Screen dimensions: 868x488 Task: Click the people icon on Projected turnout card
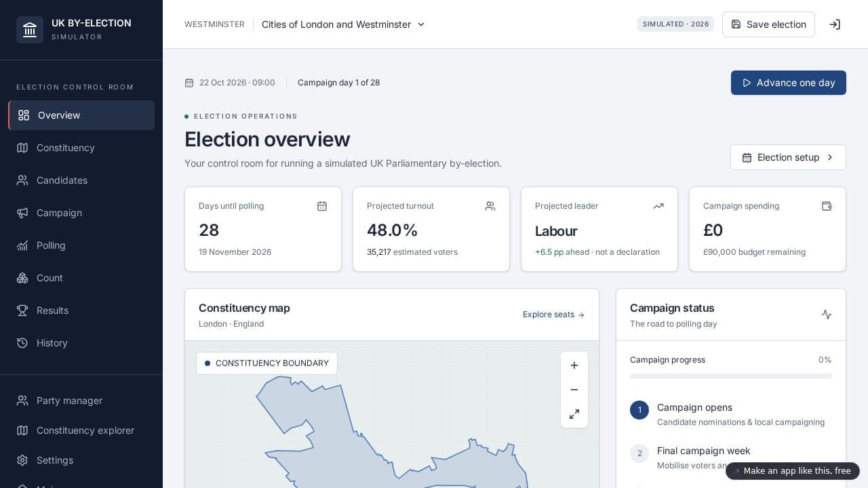click(x=490, y=206)
